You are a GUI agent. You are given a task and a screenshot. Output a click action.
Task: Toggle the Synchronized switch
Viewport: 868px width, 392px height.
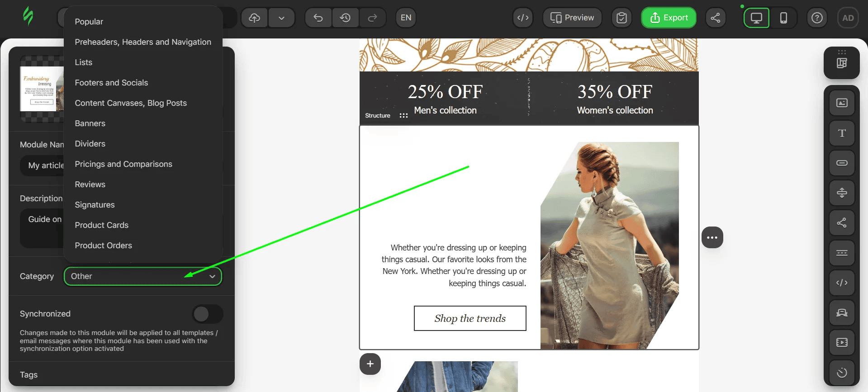pos(207,314)
